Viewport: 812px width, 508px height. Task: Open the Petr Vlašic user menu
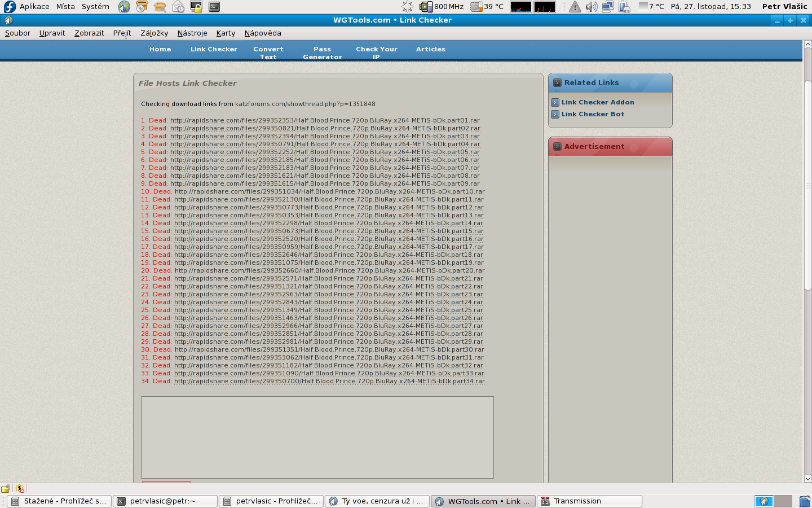(x=784, y=7)
